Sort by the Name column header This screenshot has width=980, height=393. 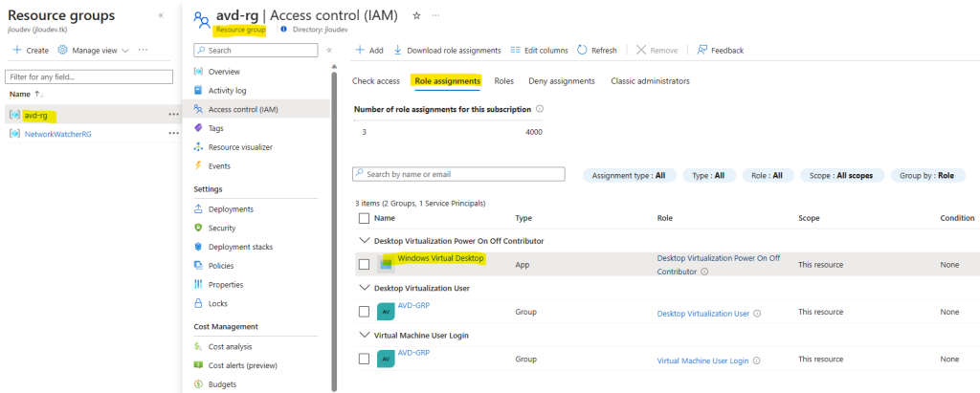pos(385,218)
